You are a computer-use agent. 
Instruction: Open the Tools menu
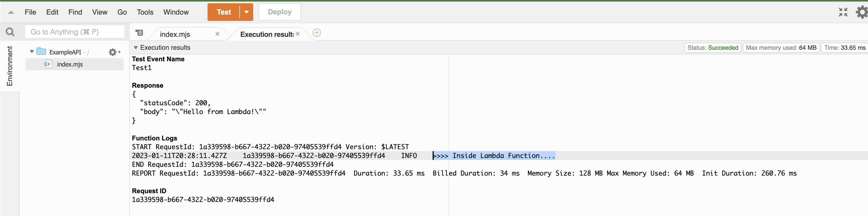tap(145, 12)
